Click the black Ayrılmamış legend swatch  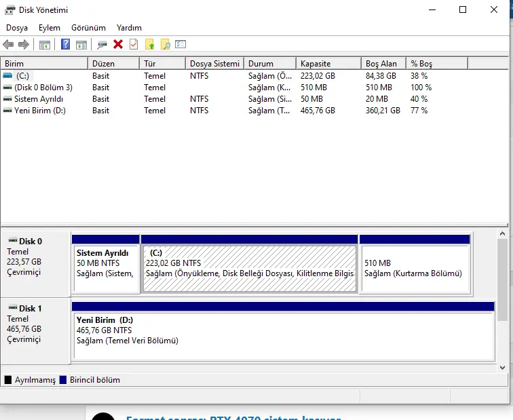tap(8, 380)
